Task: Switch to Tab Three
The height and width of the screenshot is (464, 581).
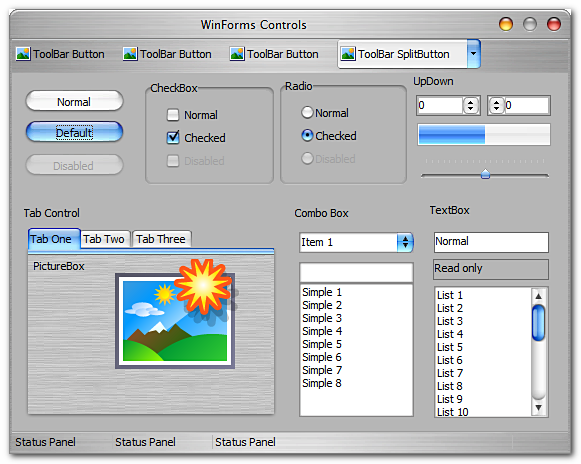Action: (x=161, y=239)
